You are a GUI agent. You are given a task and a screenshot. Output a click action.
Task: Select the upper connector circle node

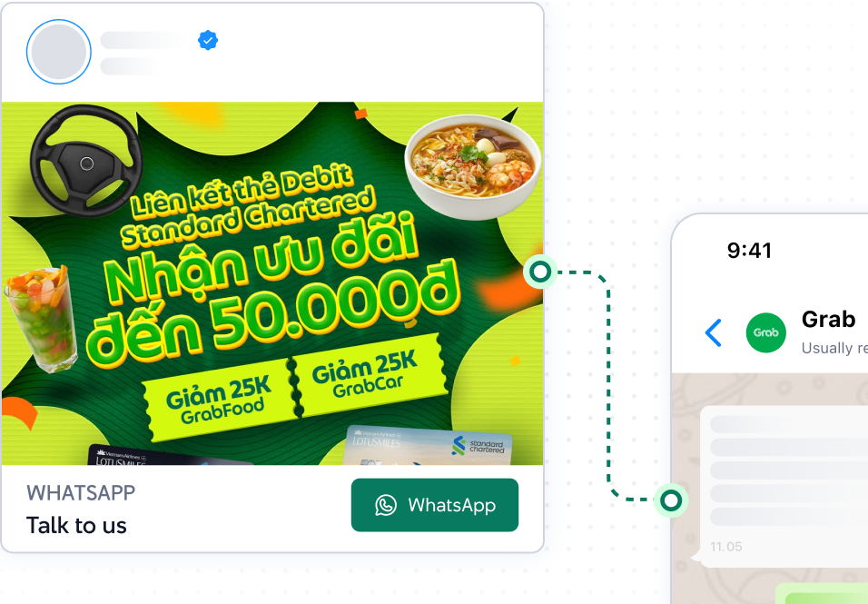pos(539,272)
